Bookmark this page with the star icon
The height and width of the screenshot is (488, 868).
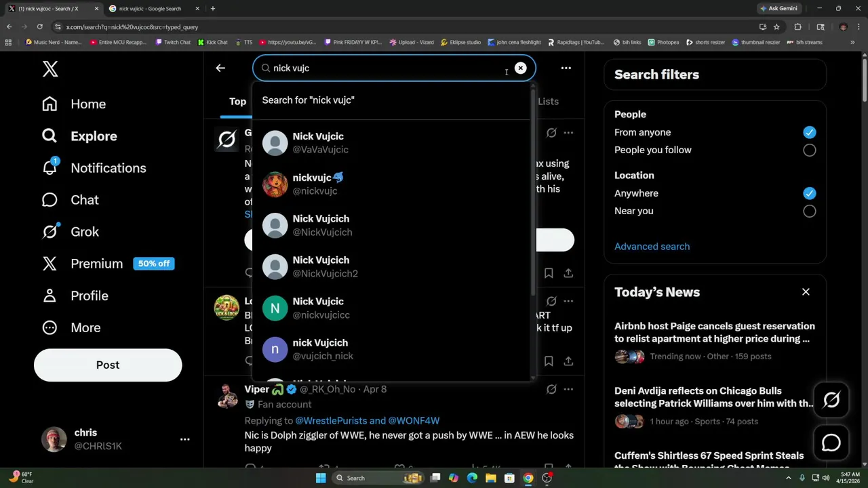(x=776, y=26)
